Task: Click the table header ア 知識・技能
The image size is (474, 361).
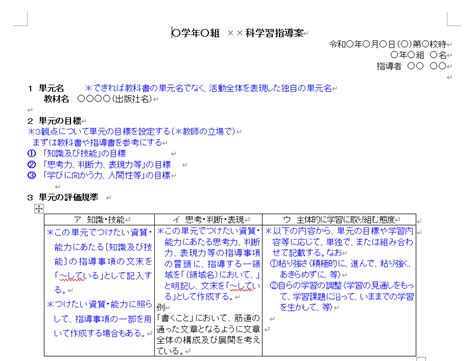Action: coord(99,220)
